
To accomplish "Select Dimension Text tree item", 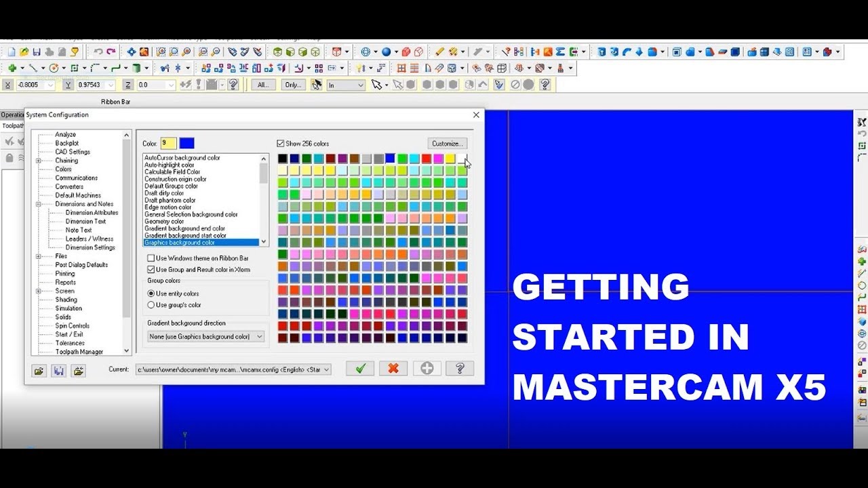I will click(x=85, y=222).
